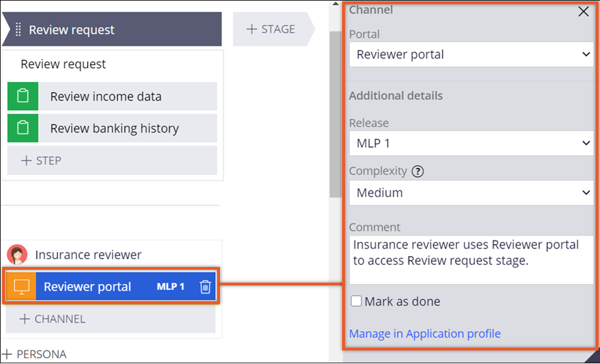Click the clipboard icon for Review income data

[x=23, y=96]
